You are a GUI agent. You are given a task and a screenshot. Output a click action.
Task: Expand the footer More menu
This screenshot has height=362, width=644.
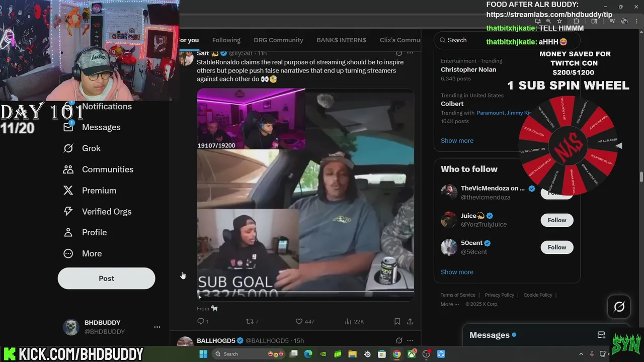click(x=449, y=304)
